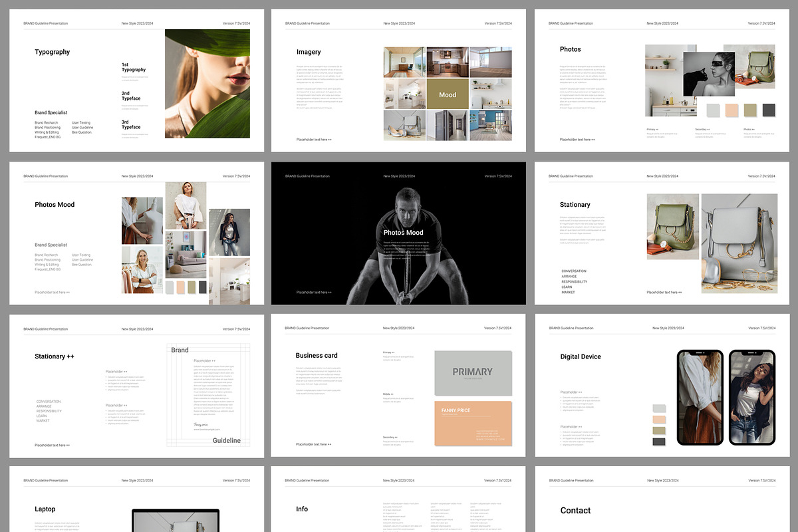798x532 pixels.
Task: Click the "Stationary ++" slide title
Action: click(x=55, y=356)
